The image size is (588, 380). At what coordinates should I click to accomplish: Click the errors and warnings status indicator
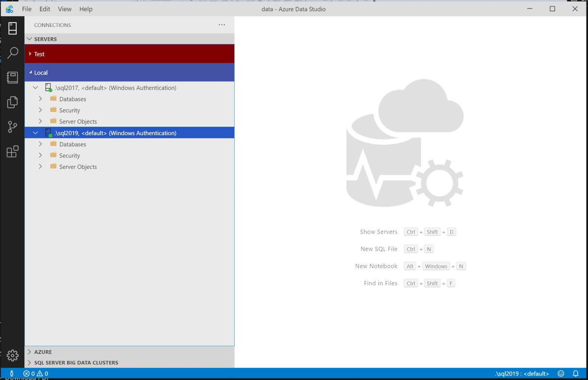click(36, 374)
